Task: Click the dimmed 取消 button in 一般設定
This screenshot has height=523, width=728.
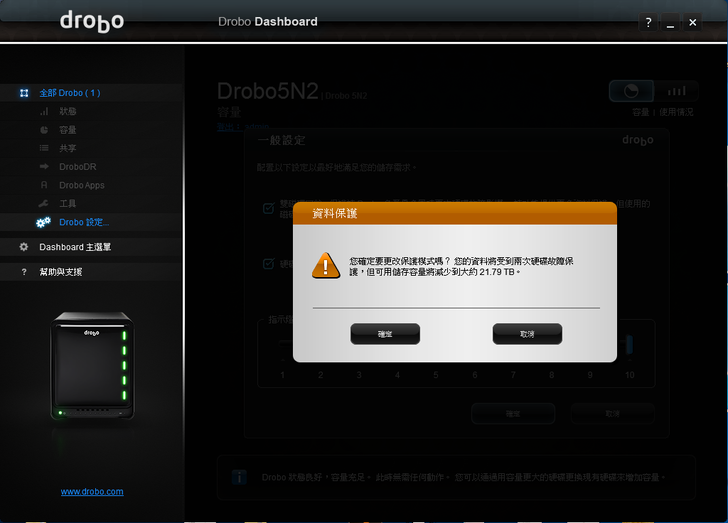Action: (612, 413)
